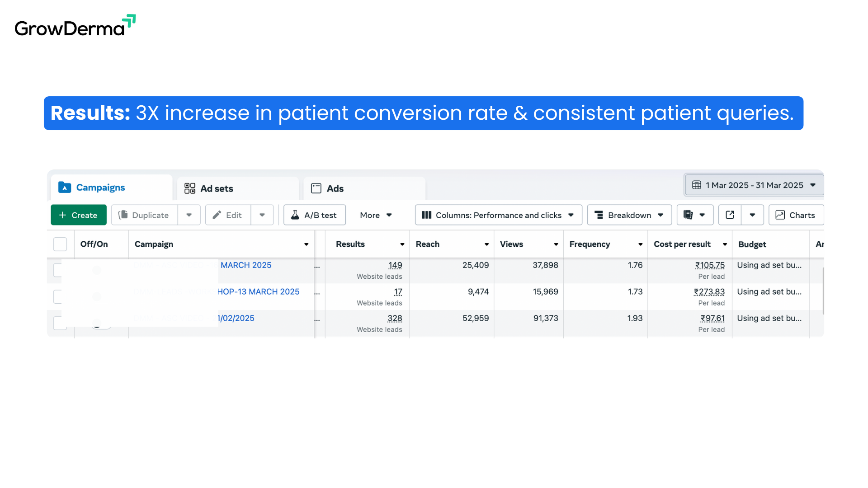Expand Columns: Performance and clicks dropdown

point(498,215)
